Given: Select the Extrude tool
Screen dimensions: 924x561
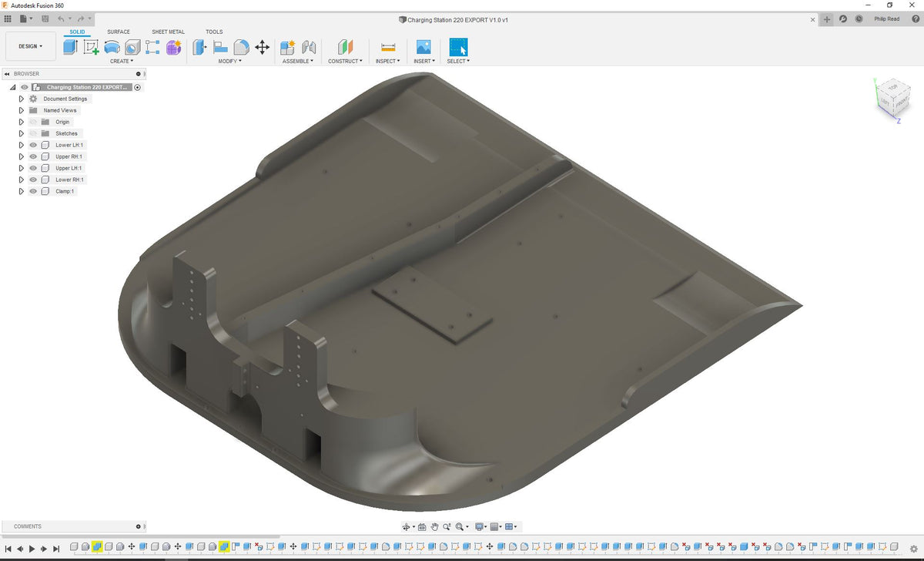Looking at the screenshot, I should point(70,46).
